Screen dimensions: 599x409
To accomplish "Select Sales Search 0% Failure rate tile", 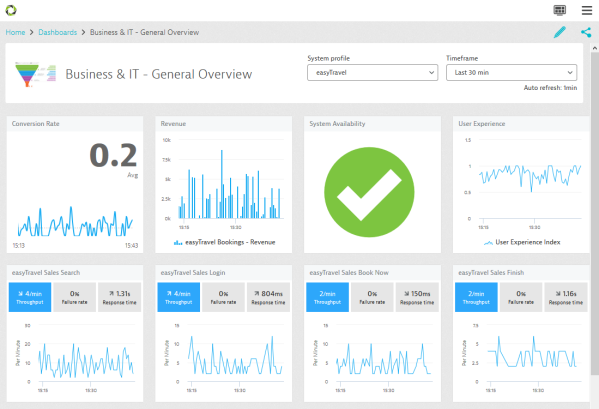I will click(x=74, y=297).
